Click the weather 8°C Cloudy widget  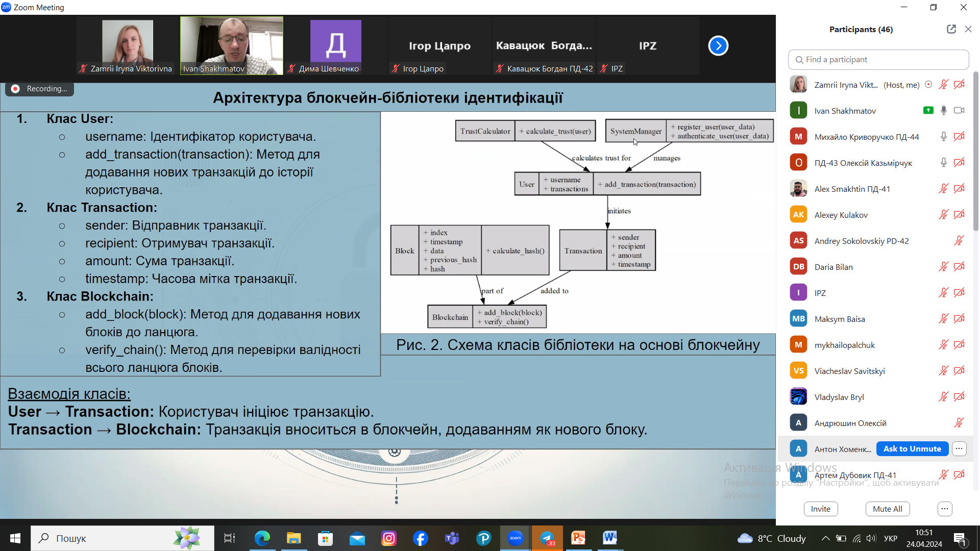(771, 538)
